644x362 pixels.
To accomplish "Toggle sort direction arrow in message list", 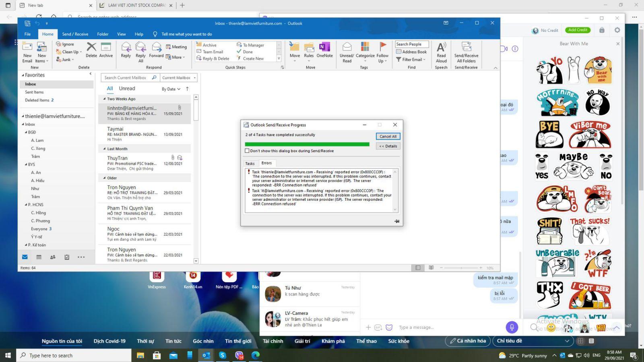I will [187, 89].
